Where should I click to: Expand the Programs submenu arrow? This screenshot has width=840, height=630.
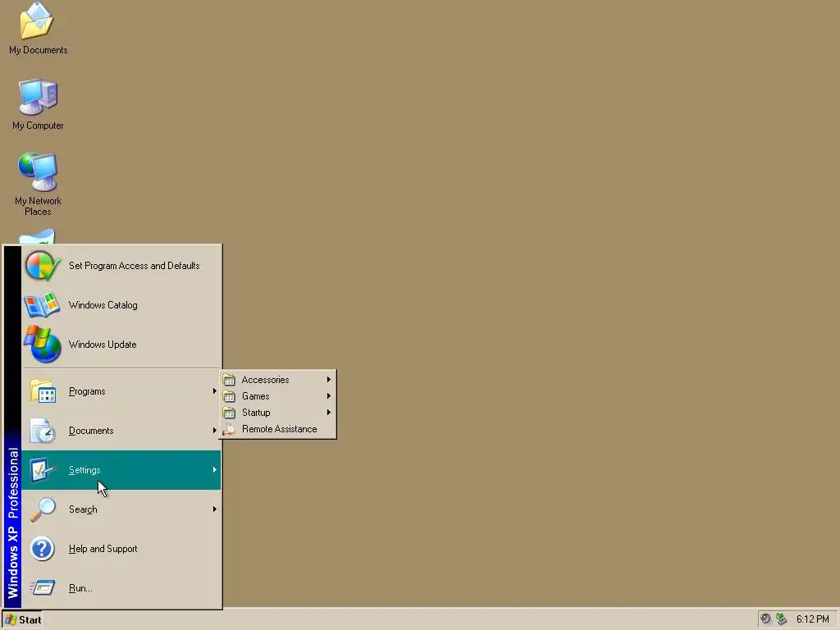click(214, 391)
